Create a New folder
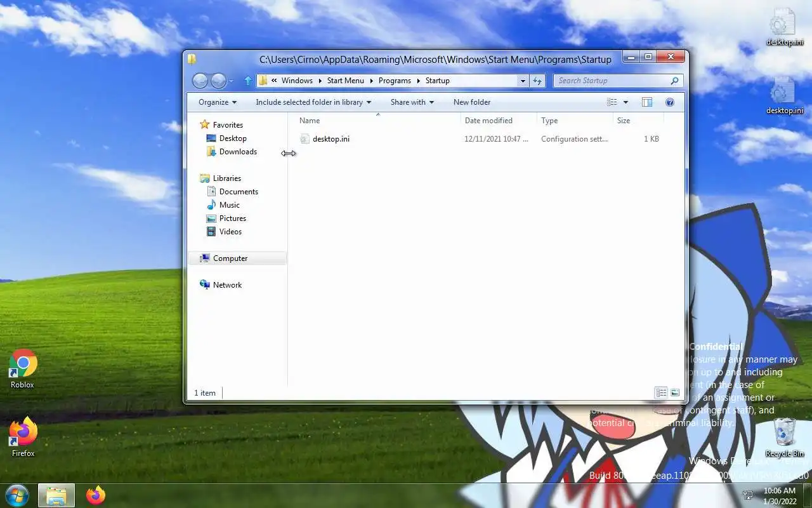Image resolution: width=812 pixels, height=508 pixels. click(x=472, y=102)
